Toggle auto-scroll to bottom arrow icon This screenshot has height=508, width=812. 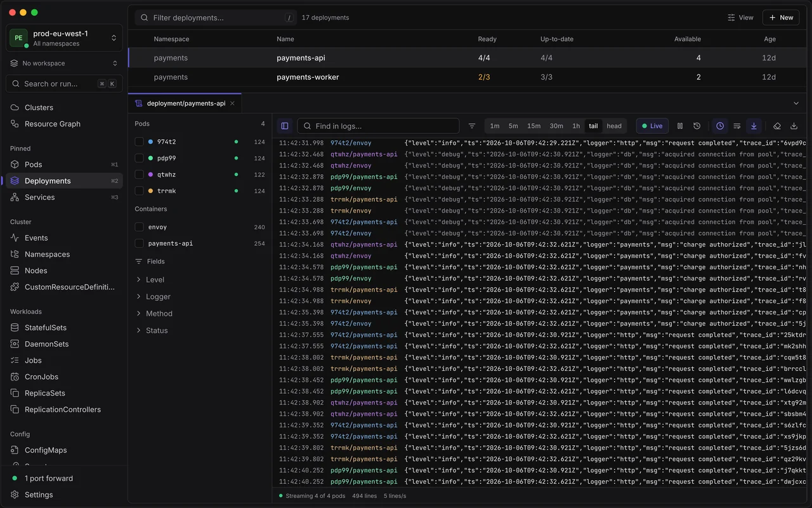click(754, 126)
